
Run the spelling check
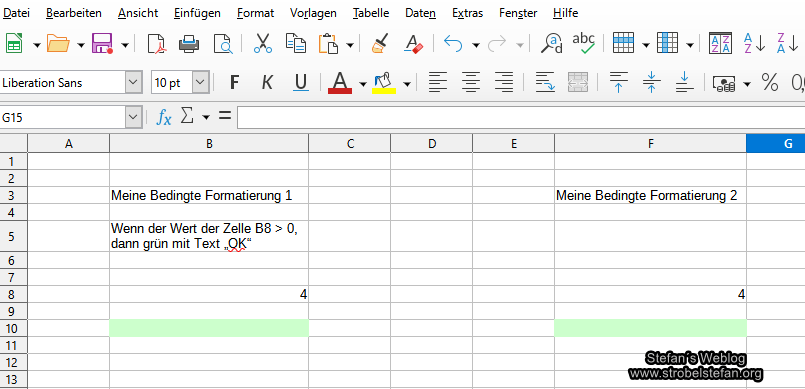coord(584,44)
